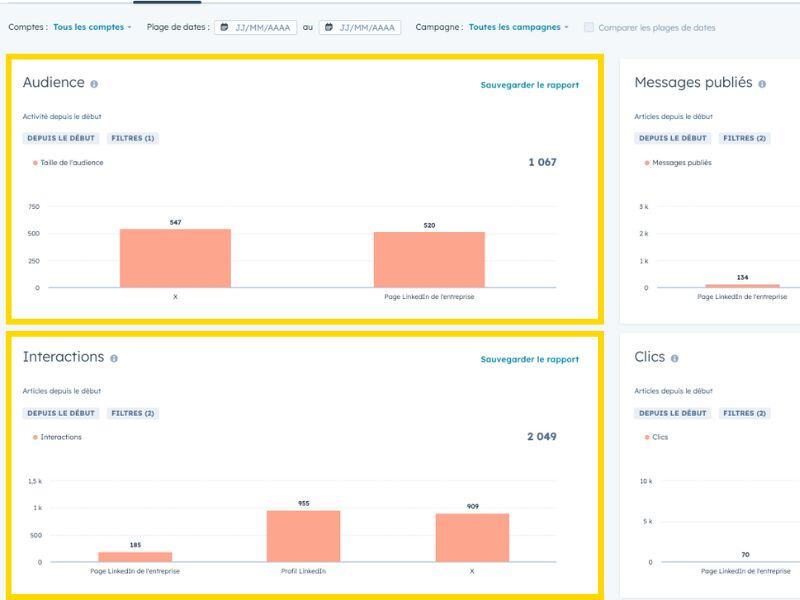Image resolution: width=800 pixels, height=600 pixels.
Task: Click Page LinkedIn bar in Audience chart
Action: (429, 260)
